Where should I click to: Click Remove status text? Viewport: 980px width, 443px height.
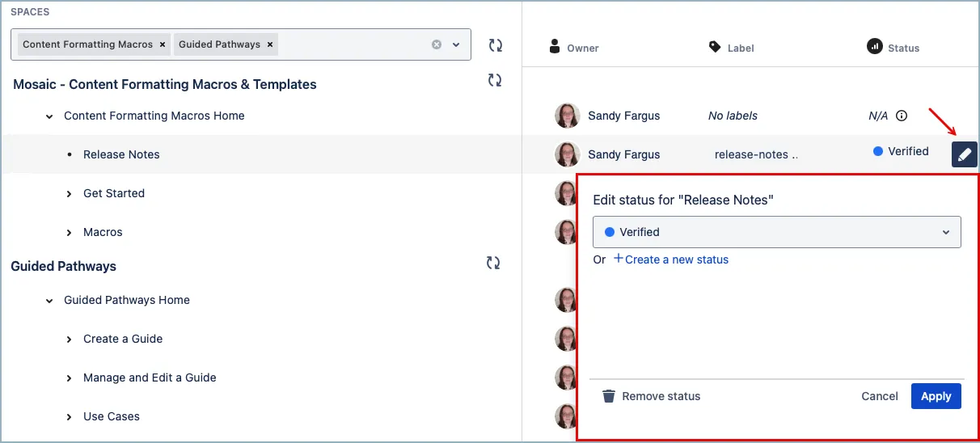[661, 396]
